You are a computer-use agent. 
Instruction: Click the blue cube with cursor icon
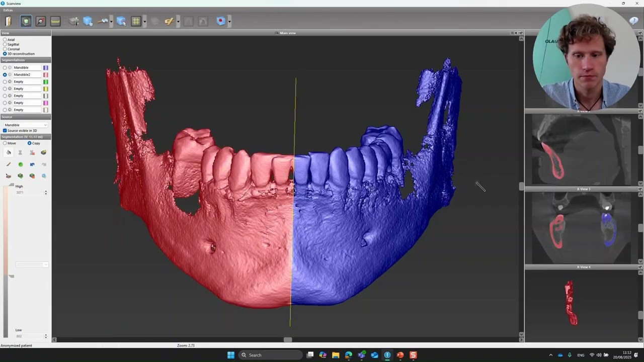click(121, 21)
